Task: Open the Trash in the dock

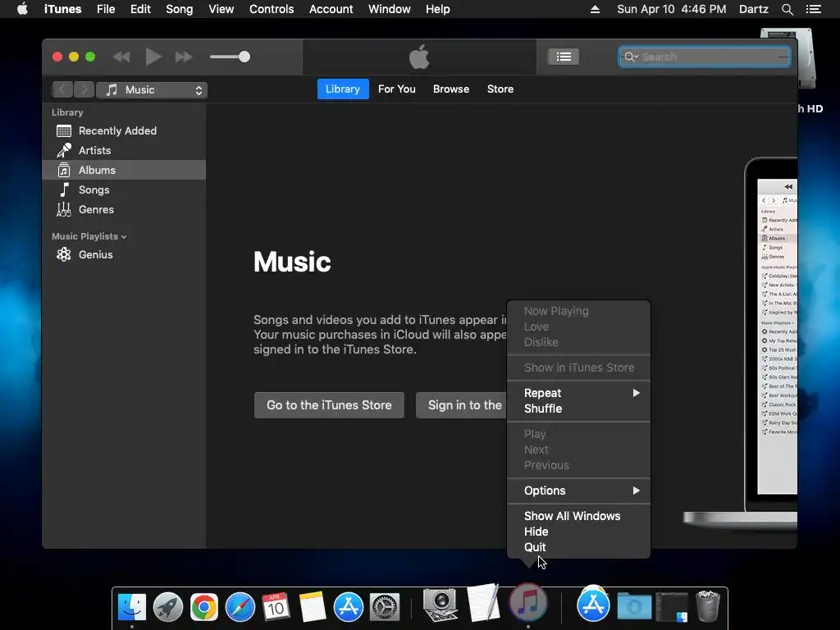Action: 708,606
